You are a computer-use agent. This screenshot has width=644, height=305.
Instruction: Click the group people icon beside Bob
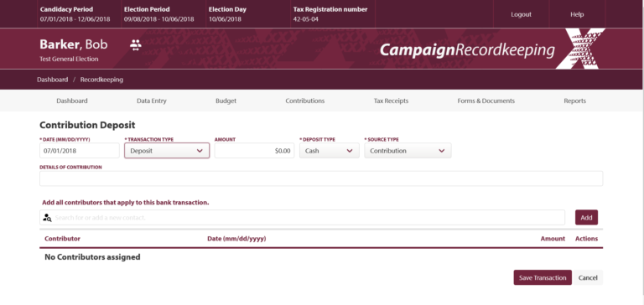[x=136, y=44]
